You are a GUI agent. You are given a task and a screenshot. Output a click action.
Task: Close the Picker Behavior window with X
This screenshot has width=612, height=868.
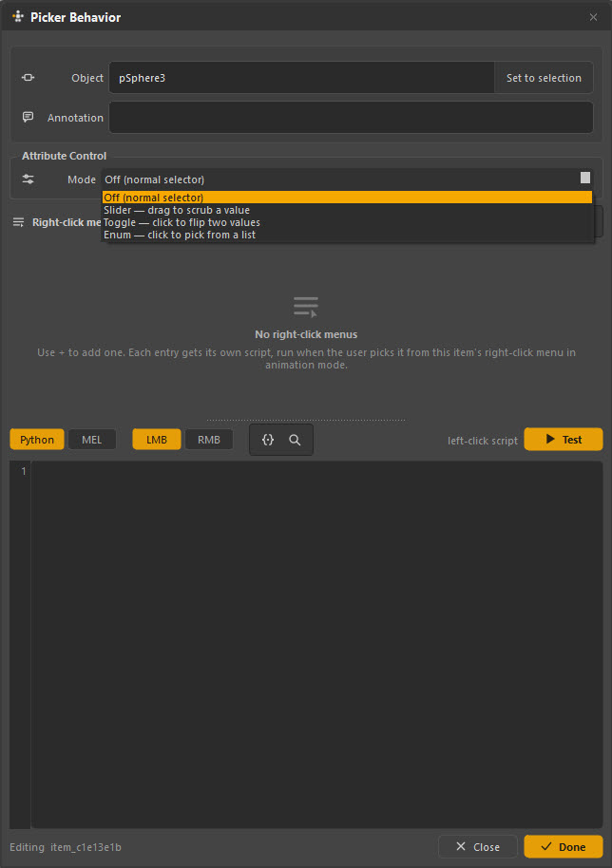tap(593, 17)
